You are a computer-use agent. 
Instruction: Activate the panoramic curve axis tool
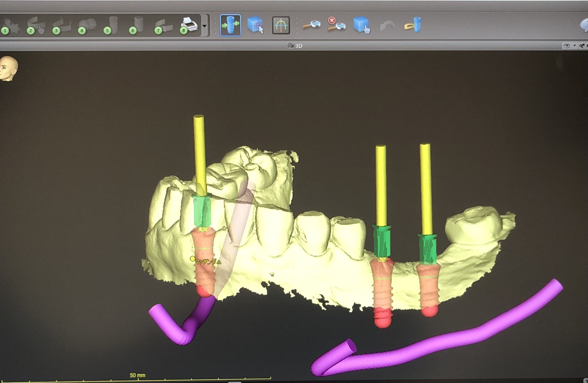click(281, 26)
